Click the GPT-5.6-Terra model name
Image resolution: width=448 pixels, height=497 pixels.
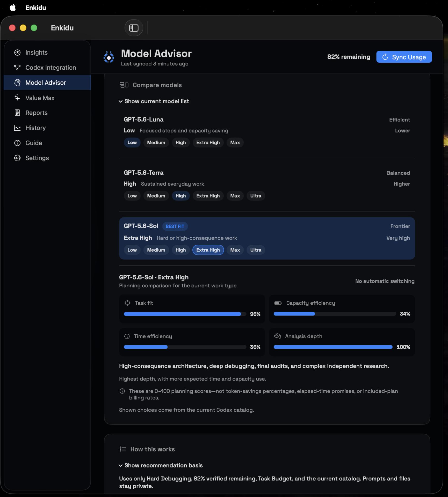click(143, 173)
